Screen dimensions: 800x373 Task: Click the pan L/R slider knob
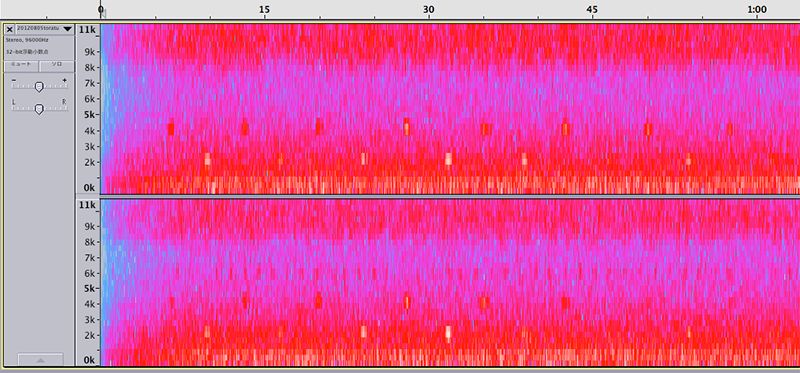(39, 109)
